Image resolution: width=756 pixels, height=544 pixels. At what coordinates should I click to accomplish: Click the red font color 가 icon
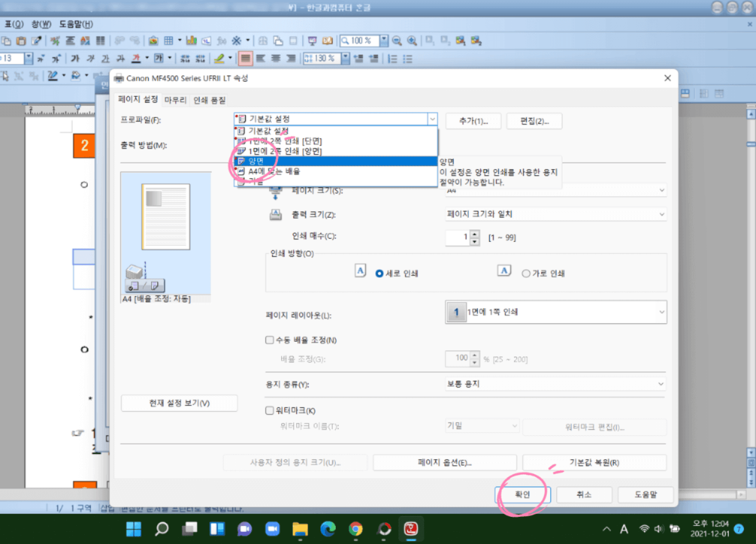tap(136, 58)
